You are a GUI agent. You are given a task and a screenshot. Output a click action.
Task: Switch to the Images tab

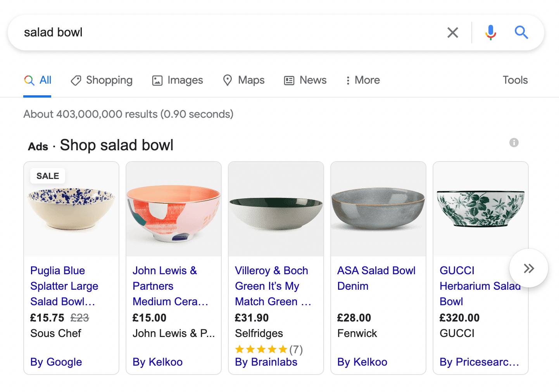[178, 80]
